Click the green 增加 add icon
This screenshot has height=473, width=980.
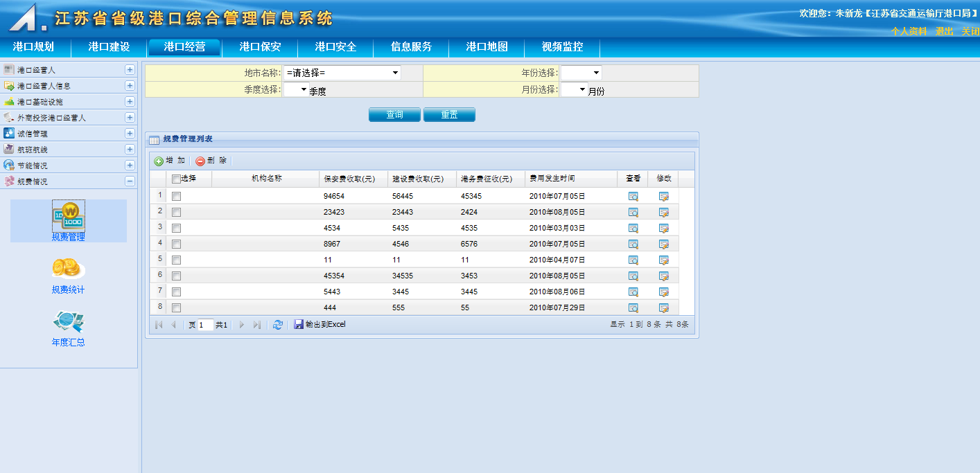[x=159, y=161]
